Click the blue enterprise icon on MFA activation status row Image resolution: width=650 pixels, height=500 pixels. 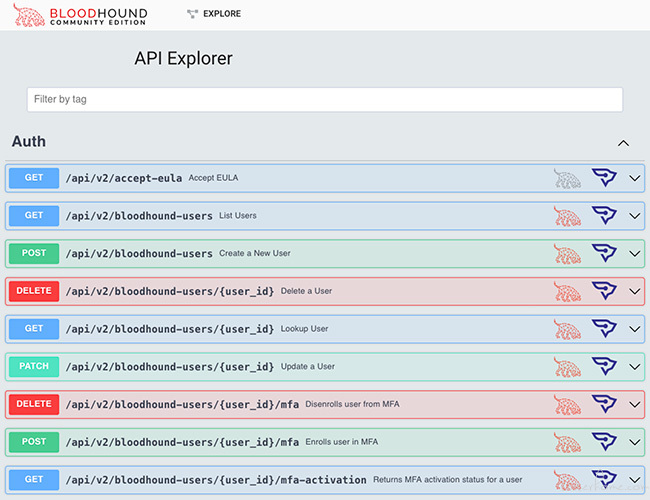(x=604, y=479)
